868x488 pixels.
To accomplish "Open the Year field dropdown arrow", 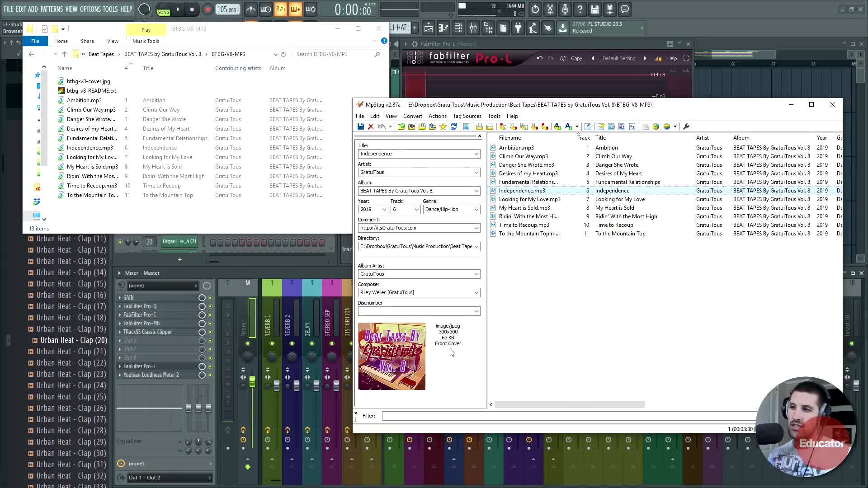I will point(384,209).
